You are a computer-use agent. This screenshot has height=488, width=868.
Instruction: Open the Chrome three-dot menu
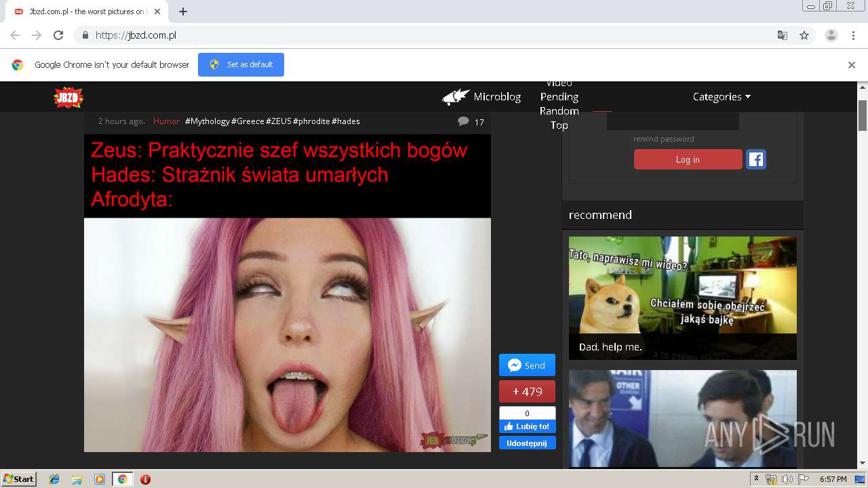pos(853,35)
